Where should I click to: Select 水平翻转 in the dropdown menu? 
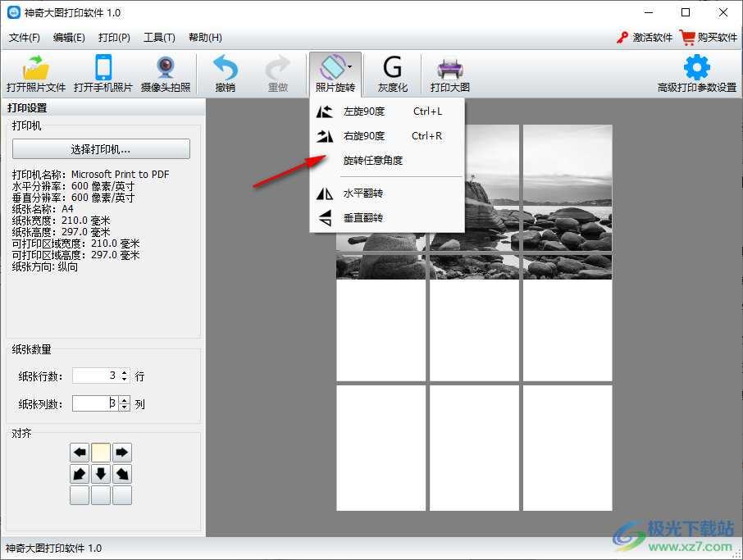(x=362, y=193)
